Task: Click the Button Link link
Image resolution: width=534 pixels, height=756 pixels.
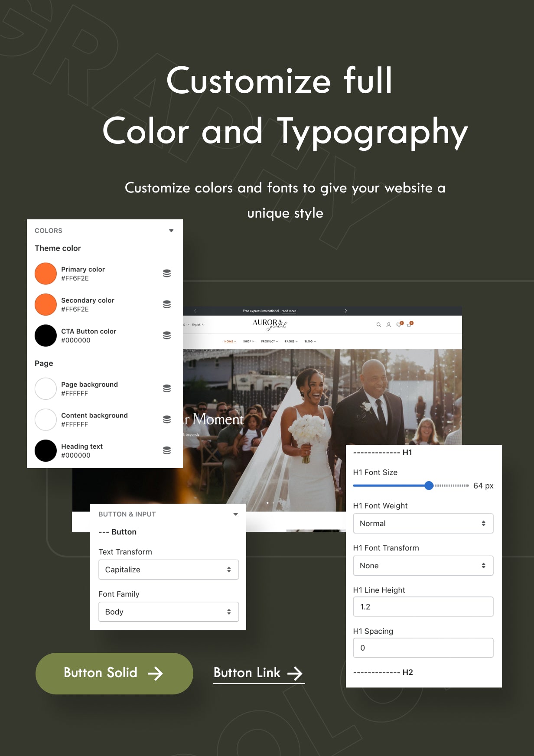Action: (x=259, y=673)
